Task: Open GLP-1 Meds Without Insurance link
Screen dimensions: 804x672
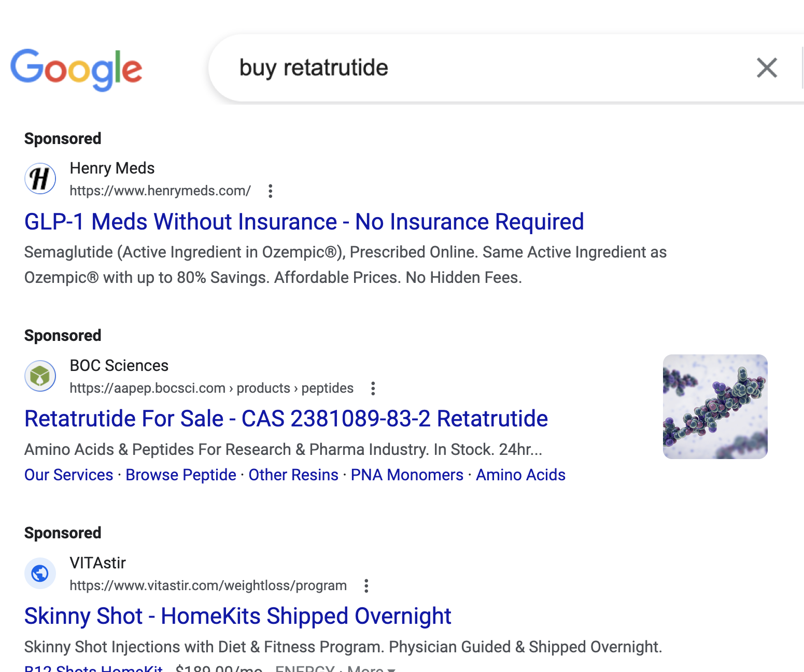Action: [304, 222]
